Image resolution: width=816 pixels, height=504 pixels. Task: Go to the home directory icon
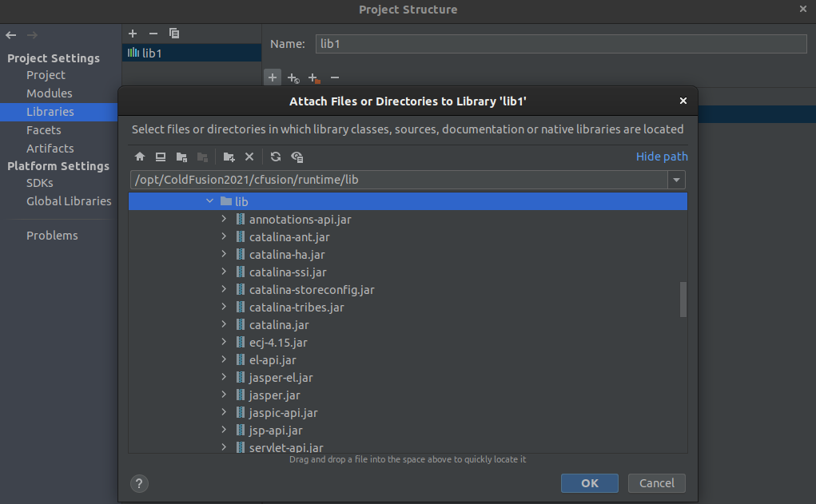pos(140,157)
